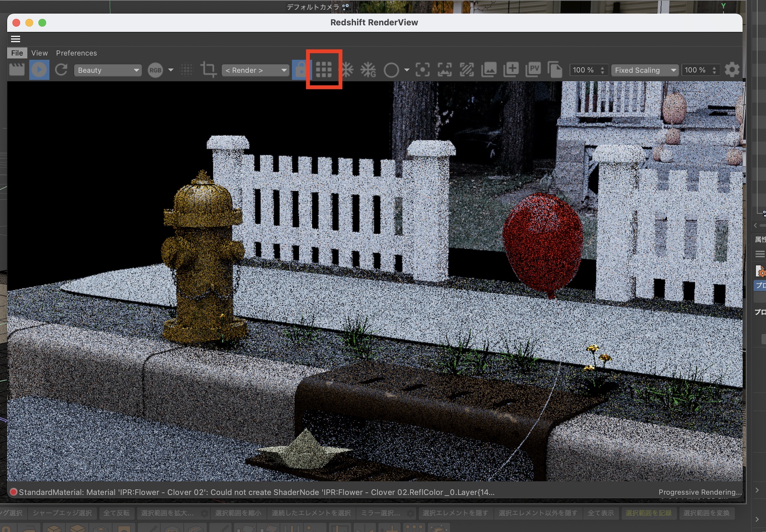Open the Render camera dropdown
766x532 pixels.
255,70
